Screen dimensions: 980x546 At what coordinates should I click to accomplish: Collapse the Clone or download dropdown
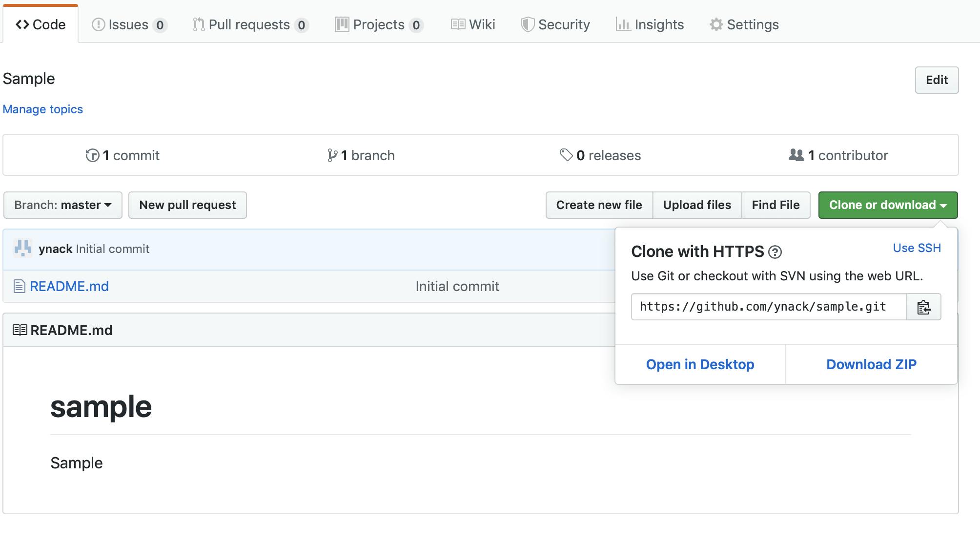(x=888, y=205)
